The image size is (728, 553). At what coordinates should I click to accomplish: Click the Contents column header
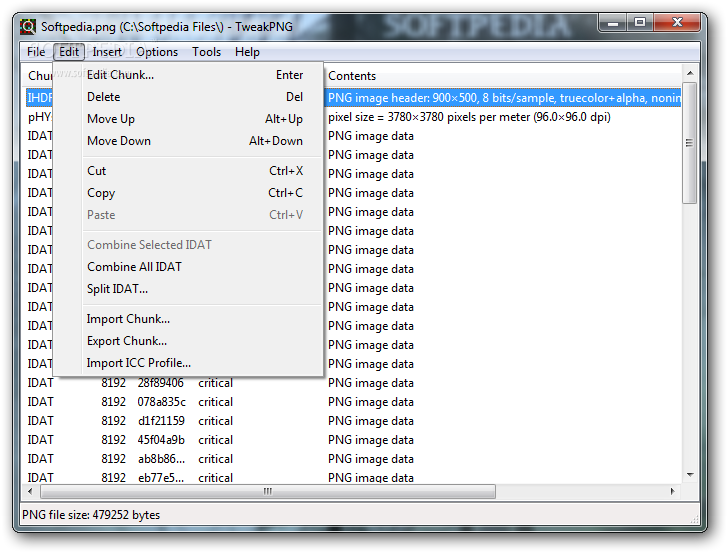pyautogui.click(x=502, y=76)
